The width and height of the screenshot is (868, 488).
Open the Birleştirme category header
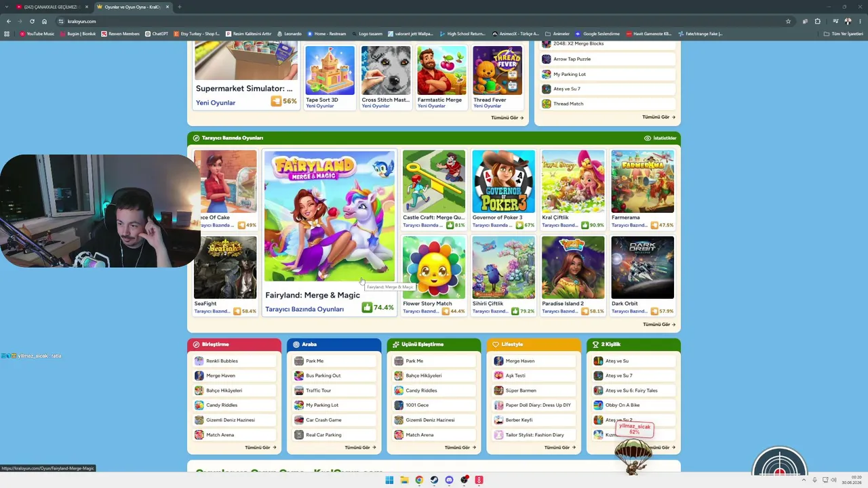pyautogui.click(x=234, y=344)
